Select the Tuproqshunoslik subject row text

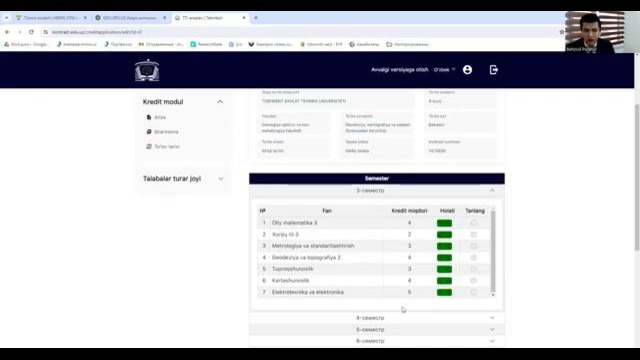(293, 269)
